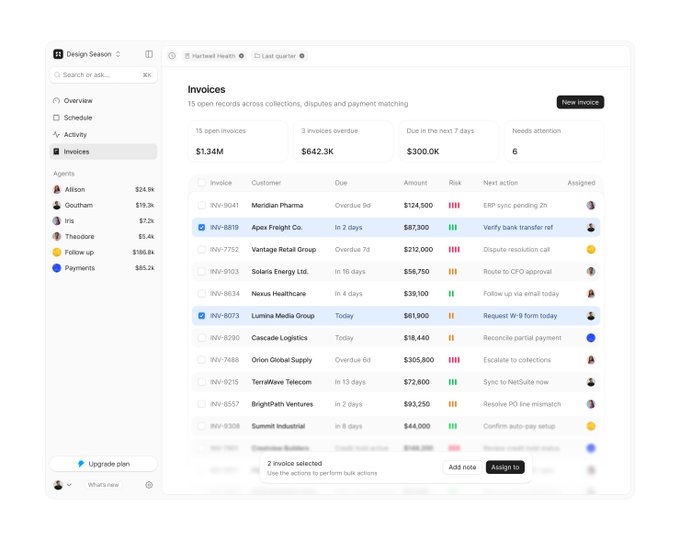Open the history clock icon in top bar
680x540 pixels.
coord(172,56)
